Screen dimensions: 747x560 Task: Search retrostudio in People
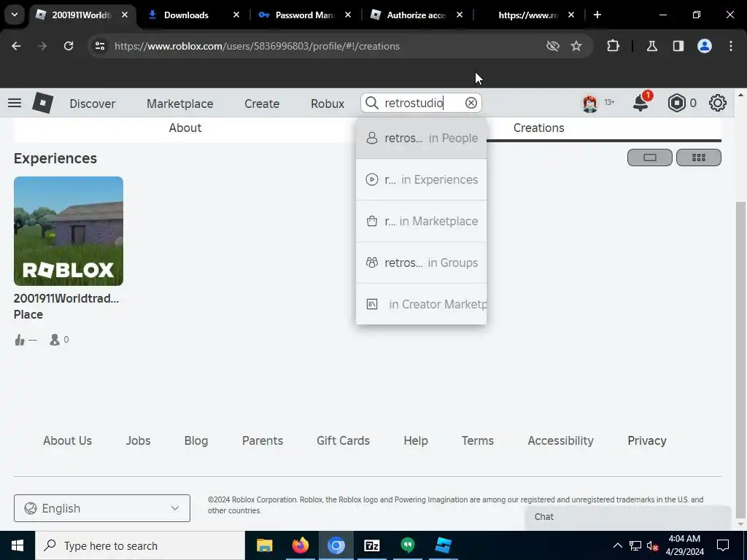(421, 138)
